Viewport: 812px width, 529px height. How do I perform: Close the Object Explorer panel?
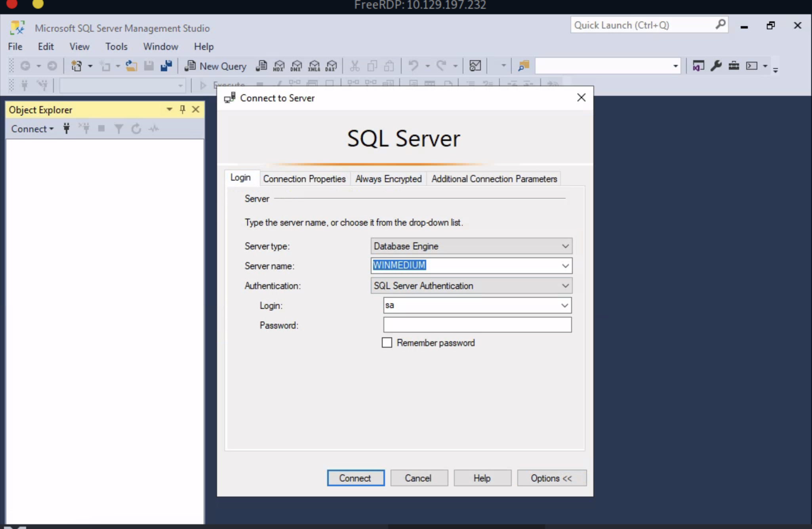(196, 109)
